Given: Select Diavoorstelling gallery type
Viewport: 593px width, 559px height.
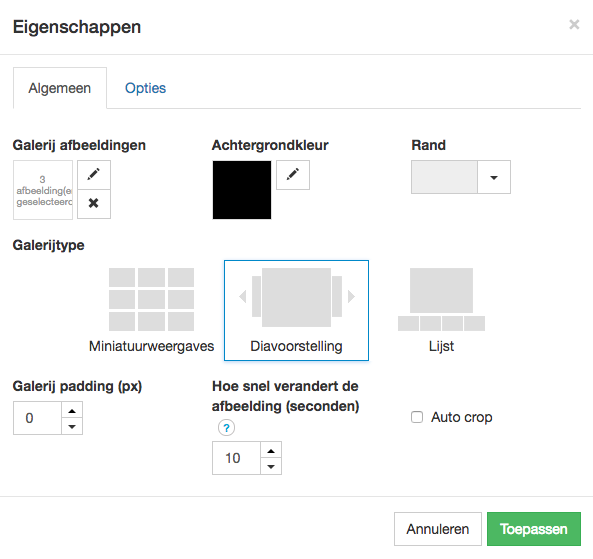Looking at the screenshot, I should point(296,310).
